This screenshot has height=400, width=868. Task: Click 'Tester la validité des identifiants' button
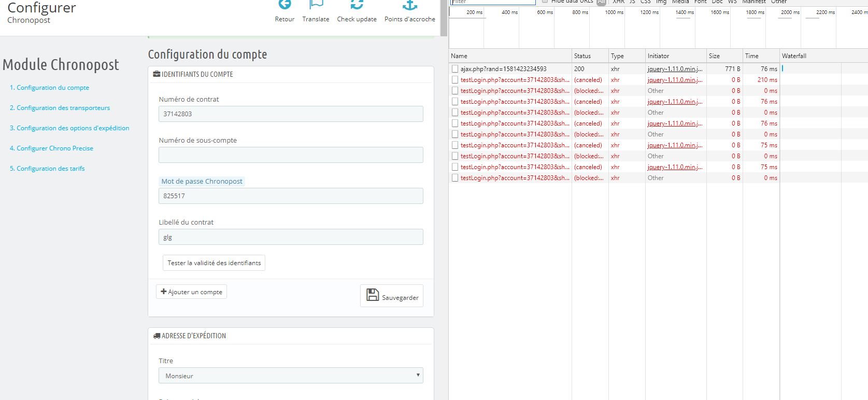pos(214,263)
